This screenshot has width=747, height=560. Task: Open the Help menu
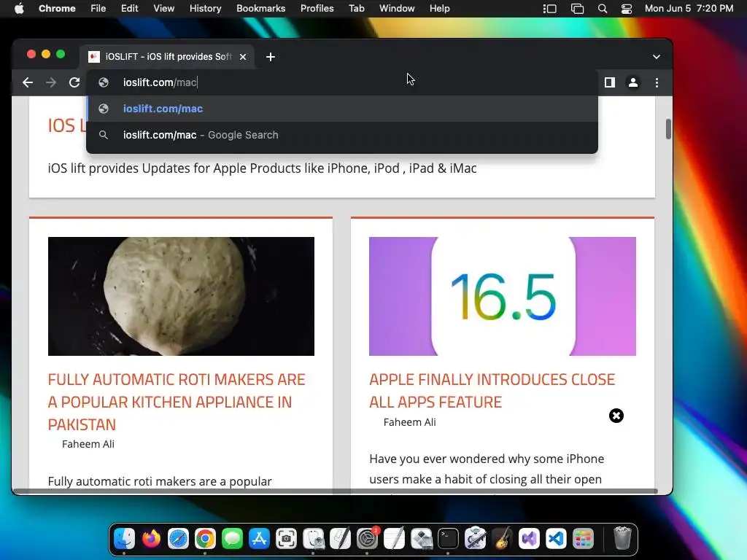coord(439,9)
